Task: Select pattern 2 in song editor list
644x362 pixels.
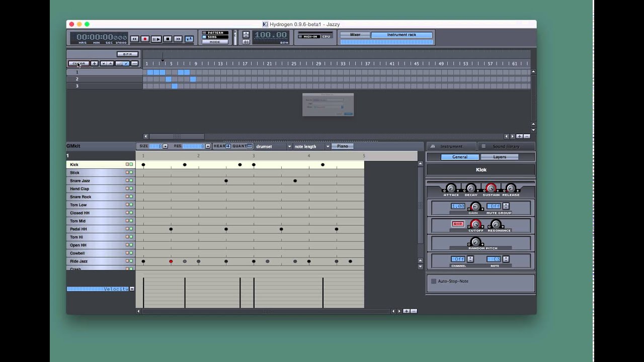Action: (105, 79)
